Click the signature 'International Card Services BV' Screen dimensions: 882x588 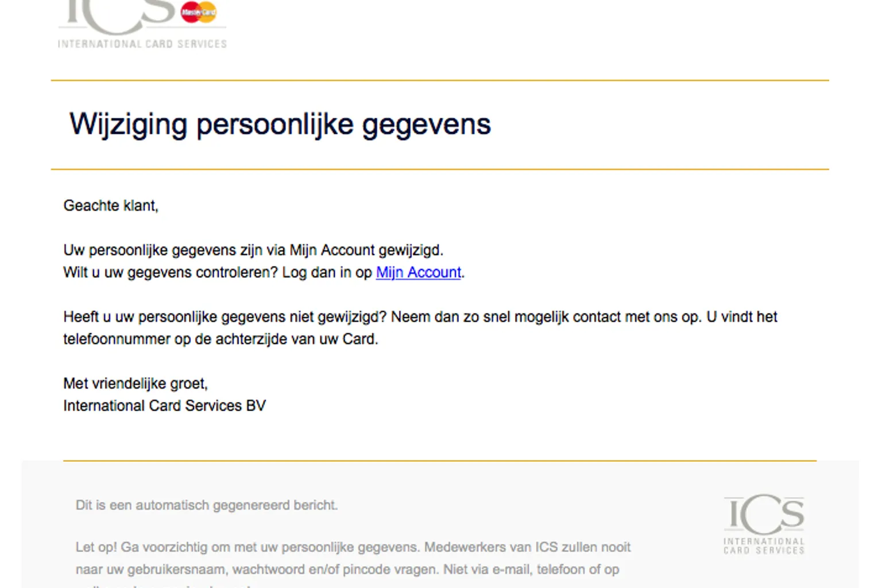click(165, 406)
